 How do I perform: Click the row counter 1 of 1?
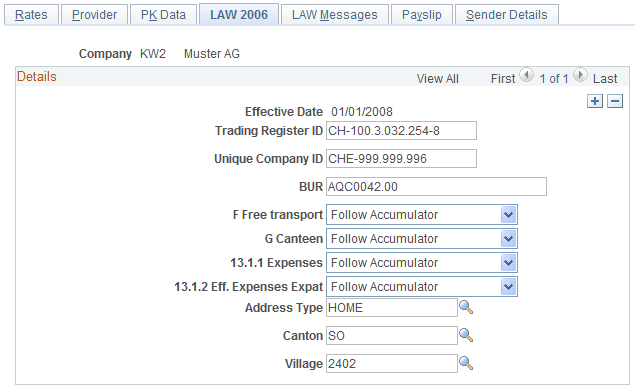click(554, 79)
